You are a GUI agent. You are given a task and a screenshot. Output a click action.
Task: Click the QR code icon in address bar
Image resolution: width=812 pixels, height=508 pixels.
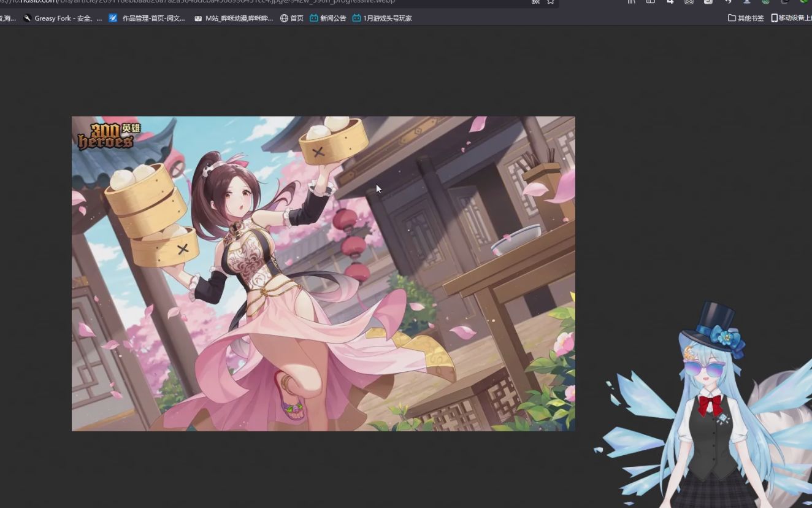pyautogui.click(x=535, y=2)
